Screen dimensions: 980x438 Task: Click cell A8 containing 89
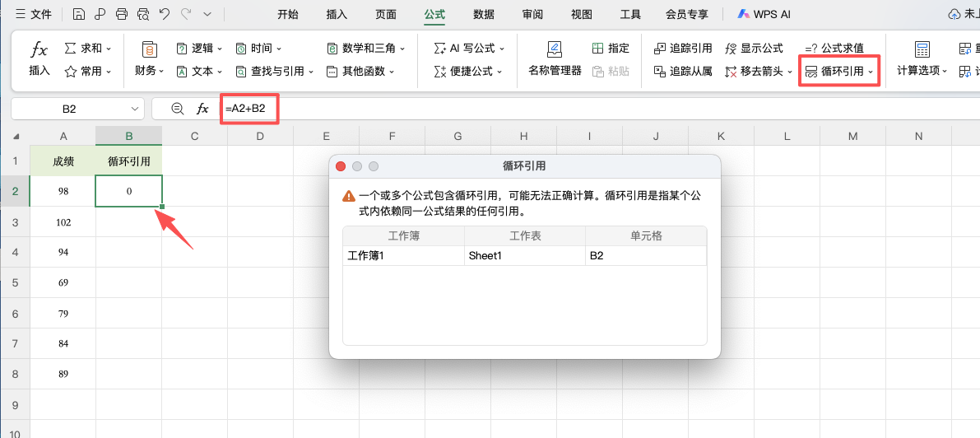(x=63, y=374)
